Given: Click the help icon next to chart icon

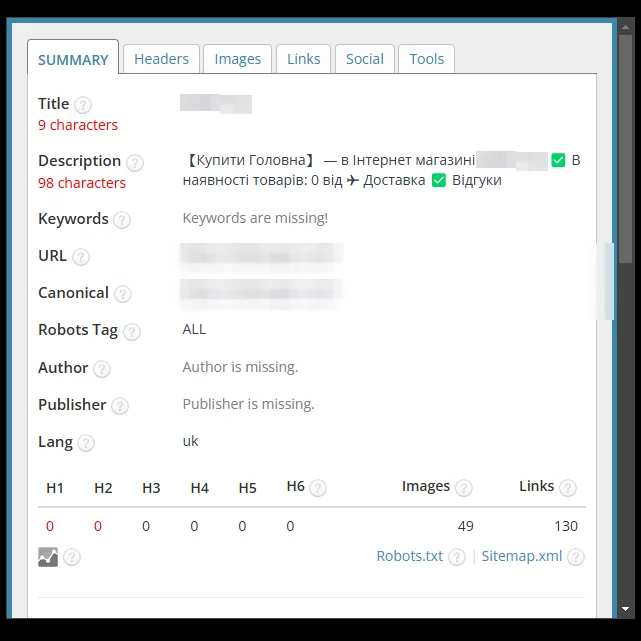Looking at the screenshot, I should 72,557.
